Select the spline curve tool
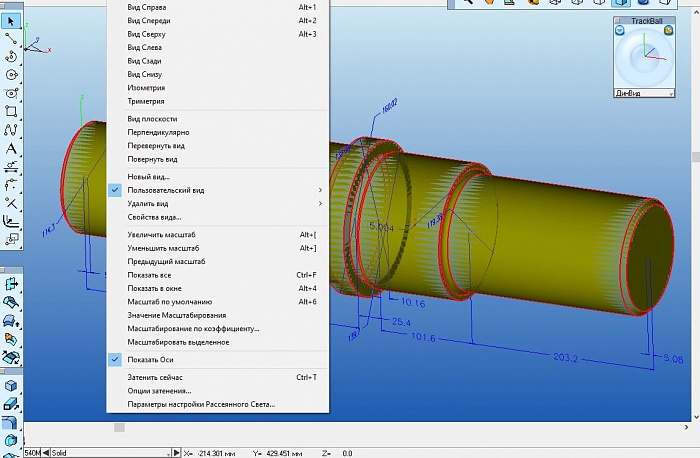This screenshot has height=458, width=700. tap(11, 129)
